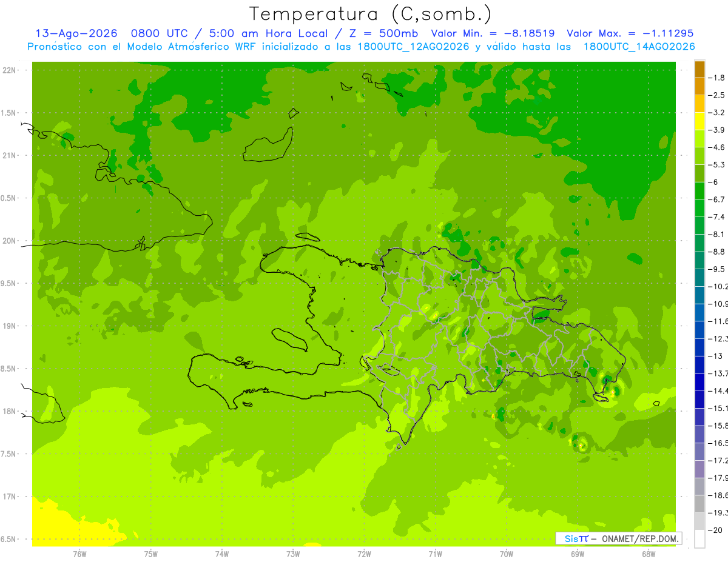Click the "21N" latitude label
Image resolution: width=728 pixels, height=562 pixels.
pos(10,156)
